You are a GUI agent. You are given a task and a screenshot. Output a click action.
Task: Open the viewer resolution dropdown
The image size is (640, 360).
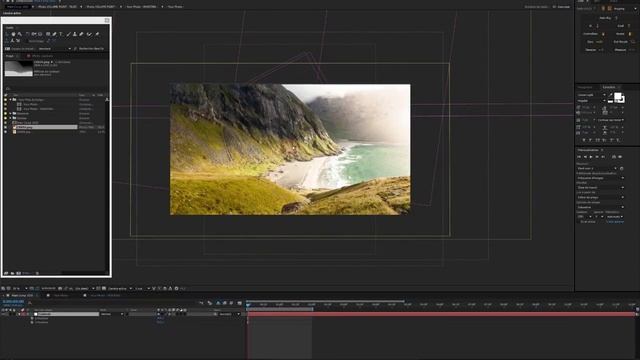coord(83,289)
